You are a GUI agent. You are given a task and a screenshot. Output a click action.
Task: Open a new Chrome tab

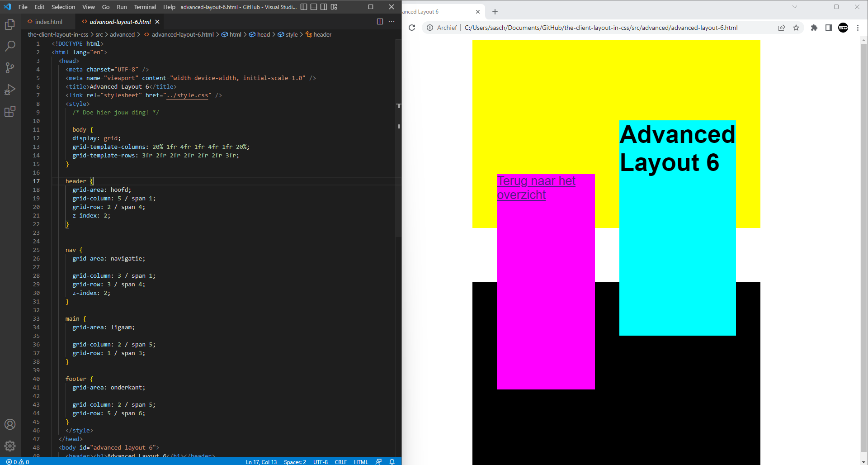click(x=495, y=12)
